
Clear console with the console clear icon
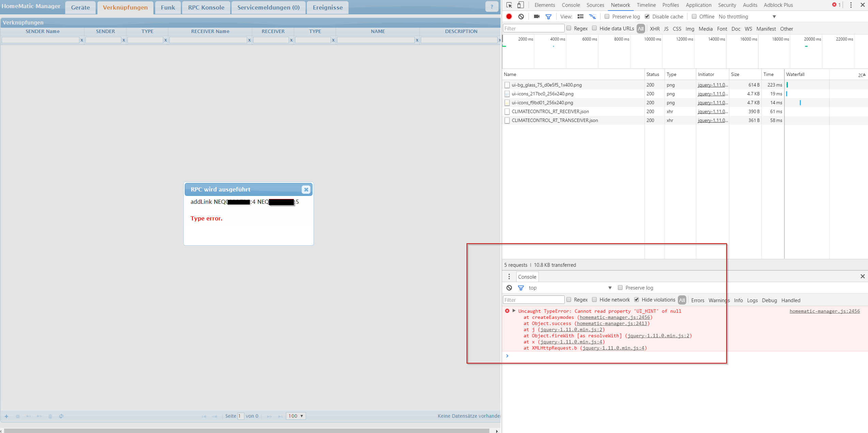[x=509, y=288]
